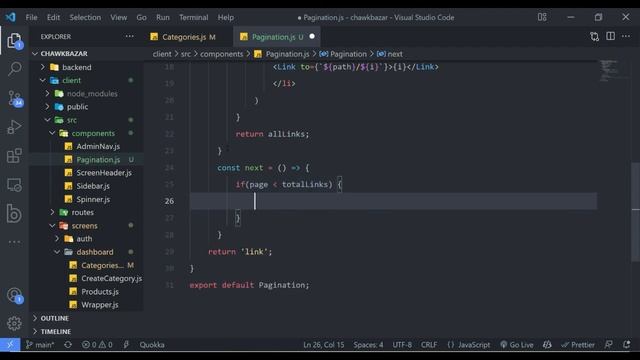640x360 pixels.
Task: Close the unsaved Pagination.js tab dot
Action: (312, 37)
